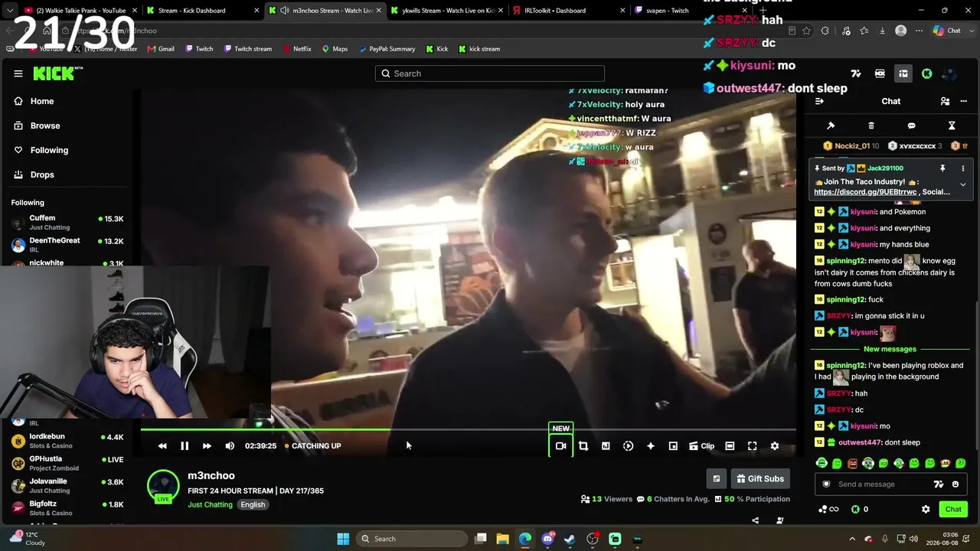Open the discord.gg link in pinned message
Viewport: 980px width, 551px height.
(866, 192)
